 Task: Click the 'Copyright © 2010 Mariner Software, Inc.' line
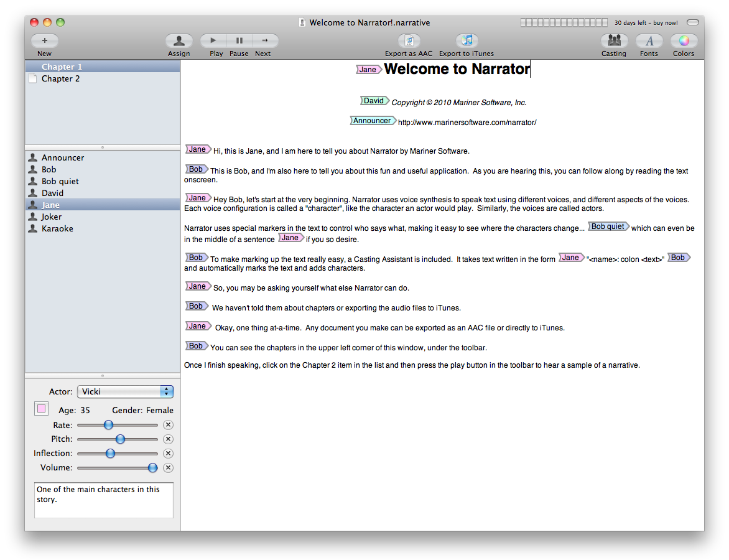459,103
